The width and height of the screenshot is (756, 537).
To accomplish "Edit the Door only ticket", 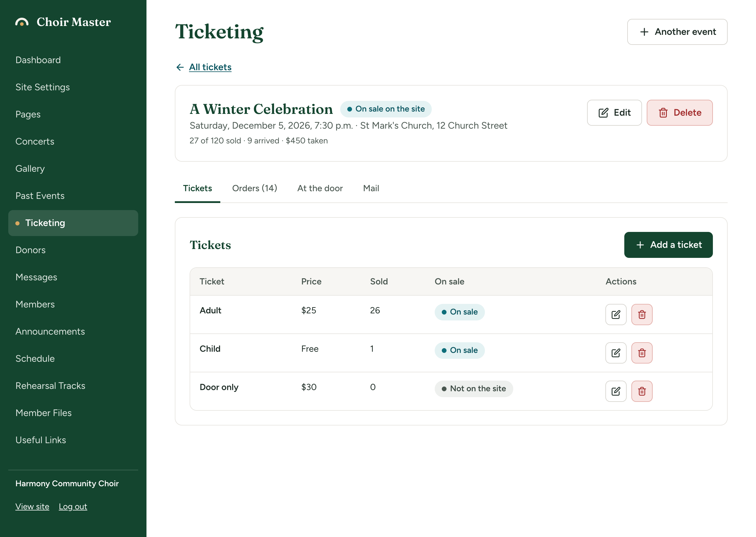I will coord(616,391).
